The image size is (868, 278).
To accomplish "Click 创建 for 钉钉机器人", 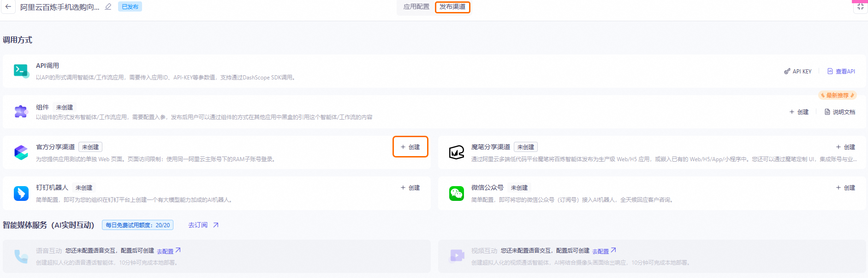I will (x=410, y=188).
